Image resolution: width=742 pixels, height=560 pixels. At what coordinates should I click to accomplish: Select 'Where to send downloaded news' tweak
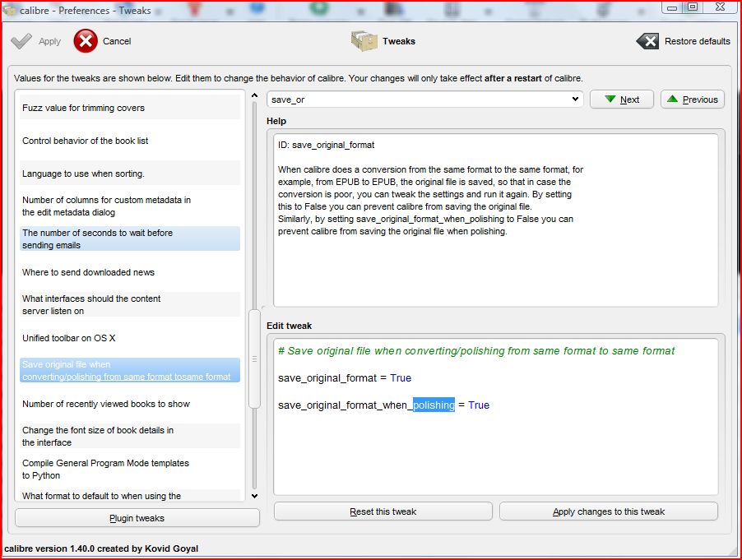[130, 272]
